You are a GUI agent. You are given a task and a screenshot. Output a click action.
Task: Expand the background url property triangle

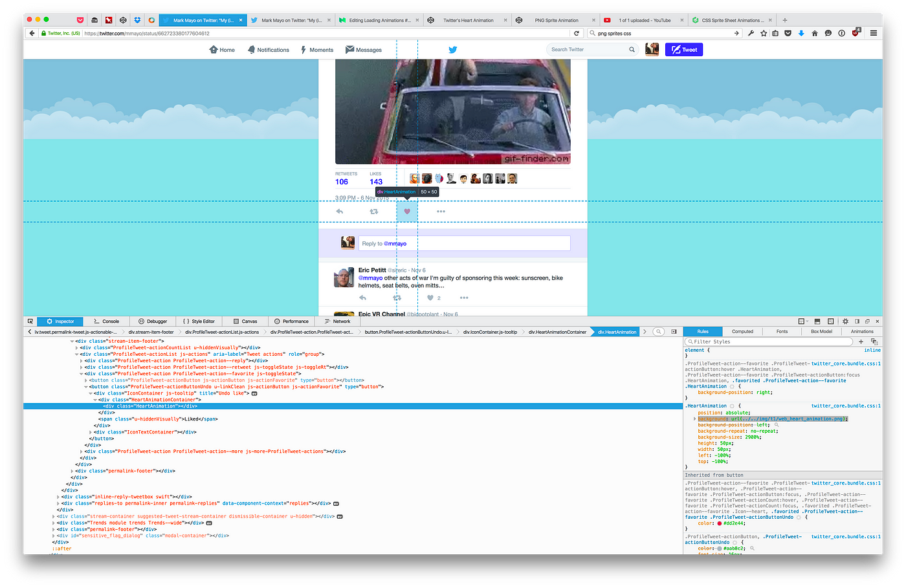[694, 419]
